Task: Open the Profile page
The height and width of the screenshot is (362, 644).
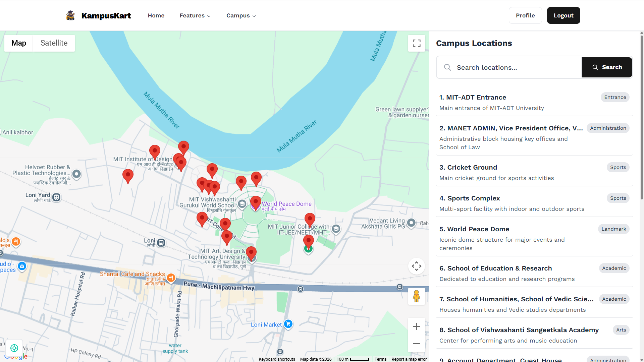Action: 525,15
